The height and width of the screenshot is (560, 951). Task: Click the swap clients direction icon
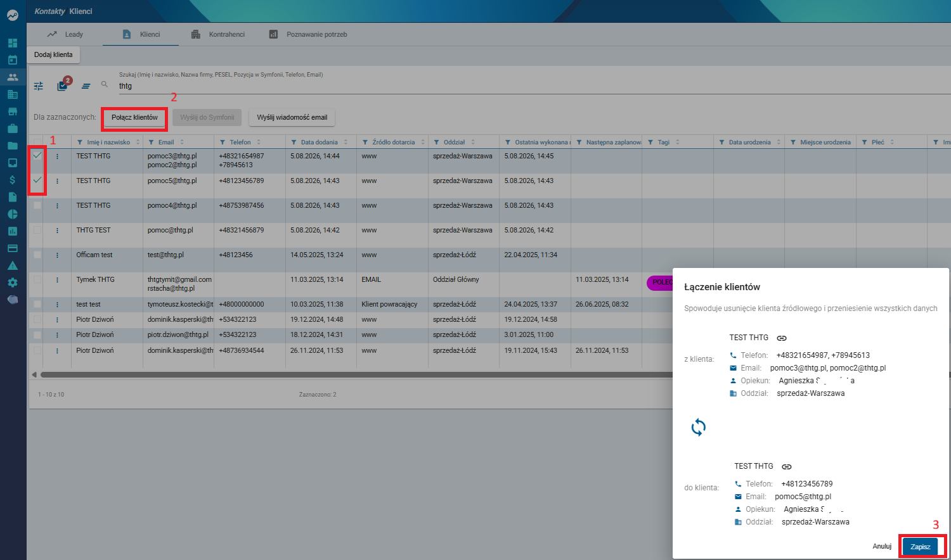(698, 428)
